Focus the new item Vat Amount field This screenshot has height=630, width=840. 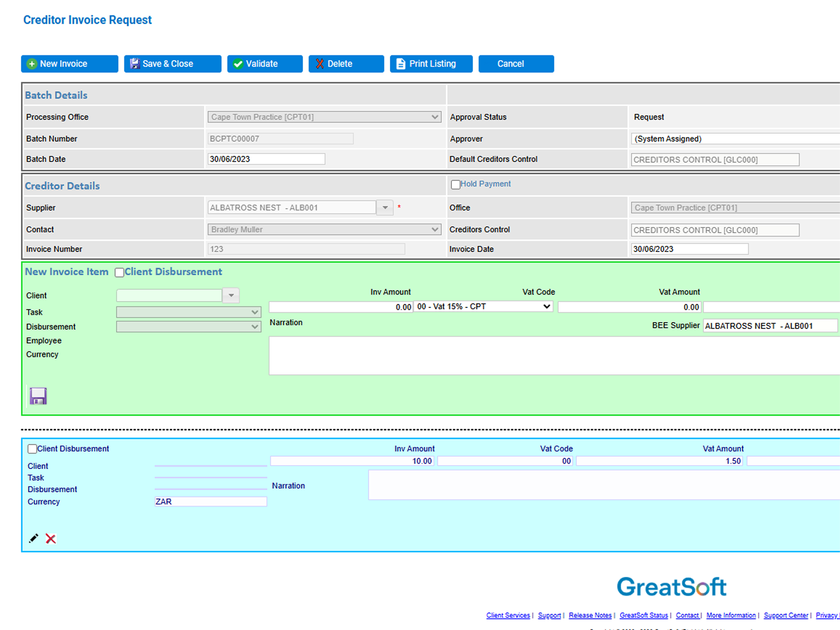coord(630,307)
